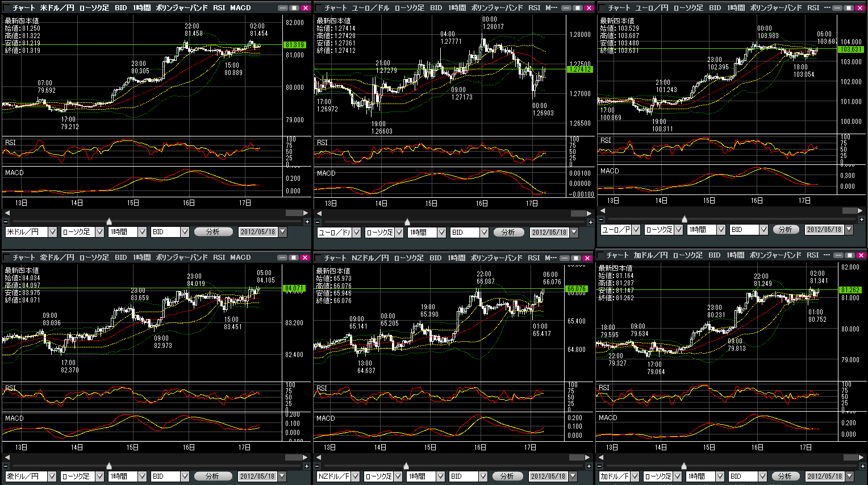Zoom out the 豪ドル/円 chart with minus button
This screenshot has height=485, width=868.
[x=6, y=466]
